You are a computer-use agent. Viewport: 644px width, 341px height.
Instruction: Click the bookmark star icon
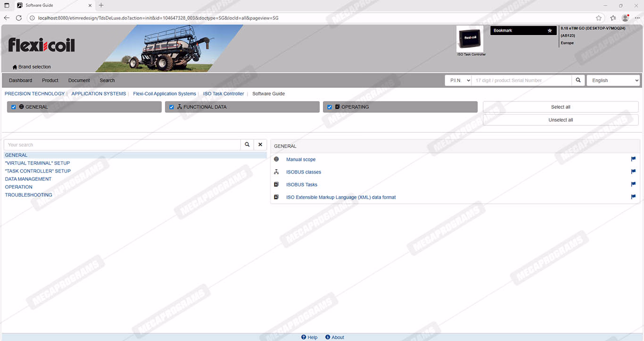[x=549, y=31]
